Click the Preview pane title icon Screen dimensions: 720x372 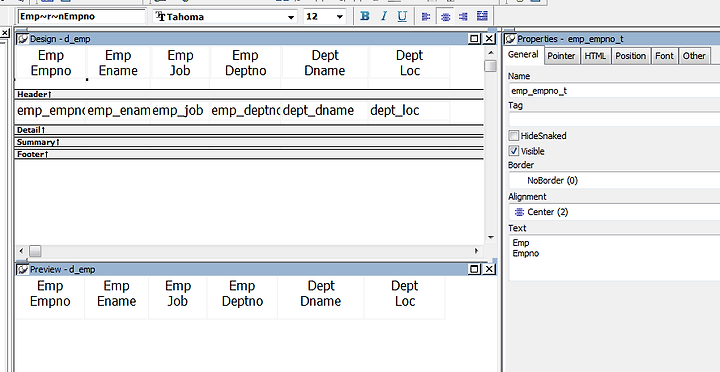point(22,270)
